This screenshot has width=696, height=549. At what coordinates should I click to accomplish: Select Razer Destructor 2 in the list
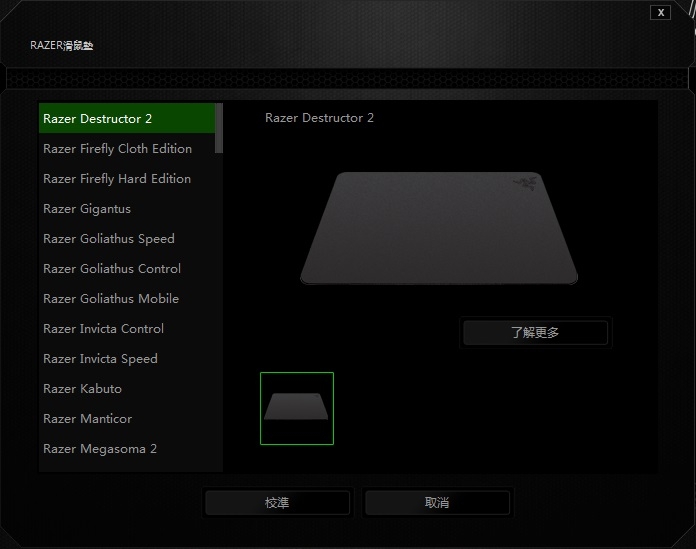127,118
